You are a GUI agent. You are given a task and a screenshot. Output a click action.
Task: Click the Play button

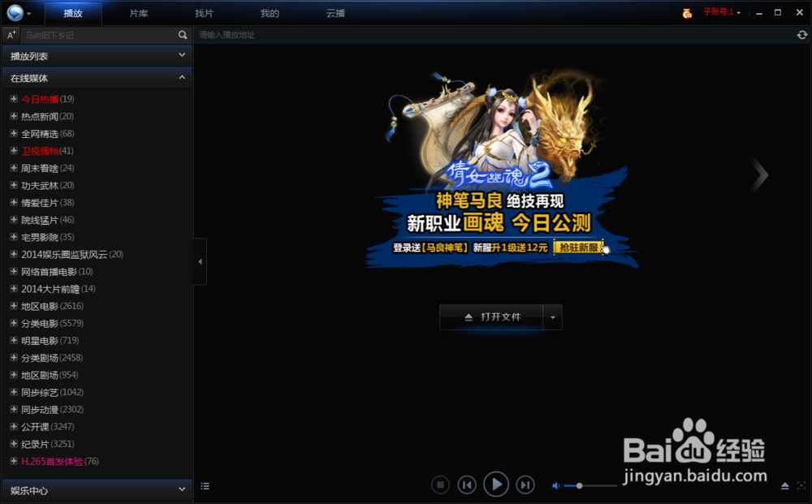click(495, 485)
